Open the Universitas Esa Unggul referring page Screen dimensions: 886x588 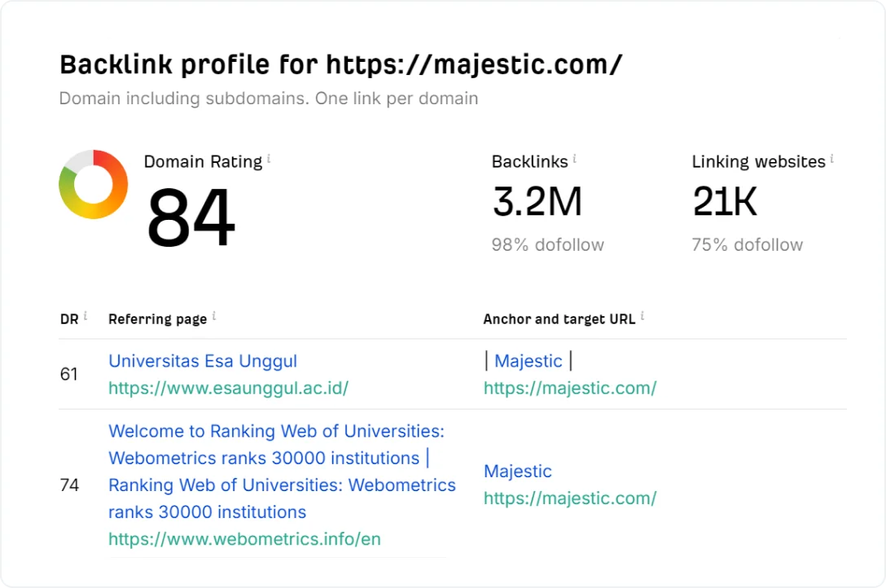(x=202, y=361)
